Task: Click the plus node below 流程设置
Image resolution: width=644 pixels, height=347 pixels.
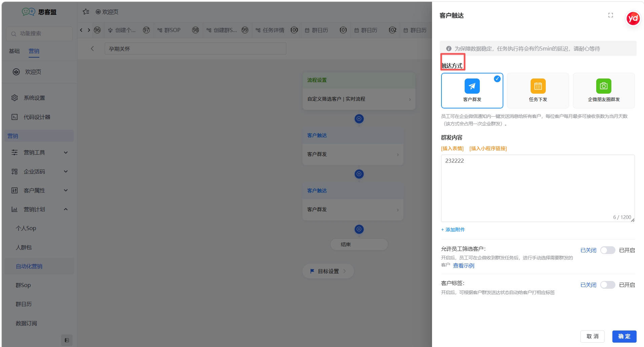Action: 359,119
